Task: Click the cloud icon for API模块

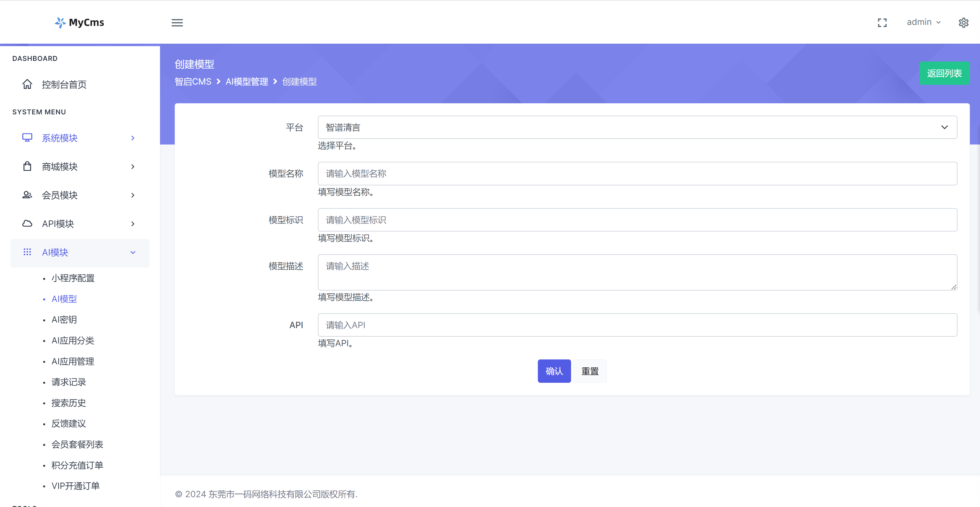Action: (x=27, y=224)
